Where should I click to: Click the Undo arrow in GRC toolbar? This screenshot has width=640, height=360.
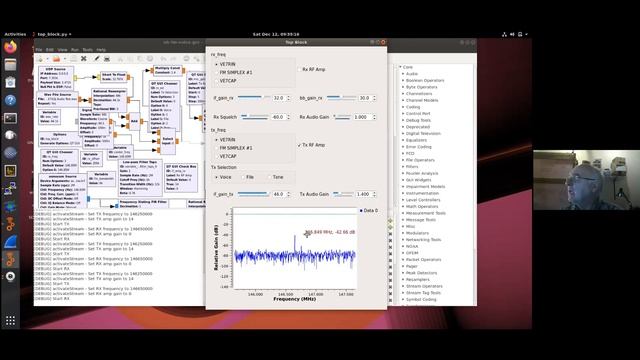pos(163,59)
